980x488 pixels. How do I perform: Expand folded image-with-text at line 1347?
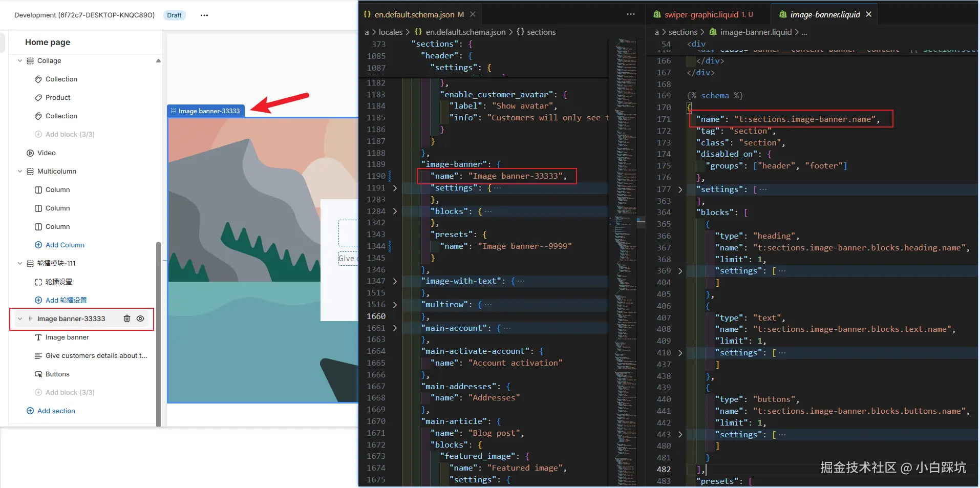395,281
